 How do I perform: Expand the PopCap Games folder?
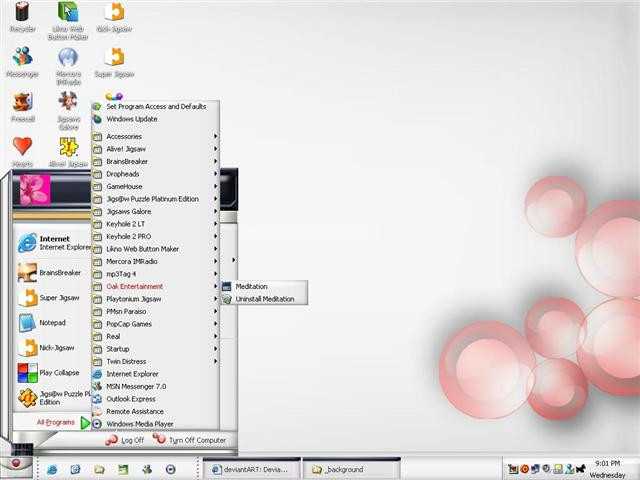pyautogui.click(x=156, y=324)
